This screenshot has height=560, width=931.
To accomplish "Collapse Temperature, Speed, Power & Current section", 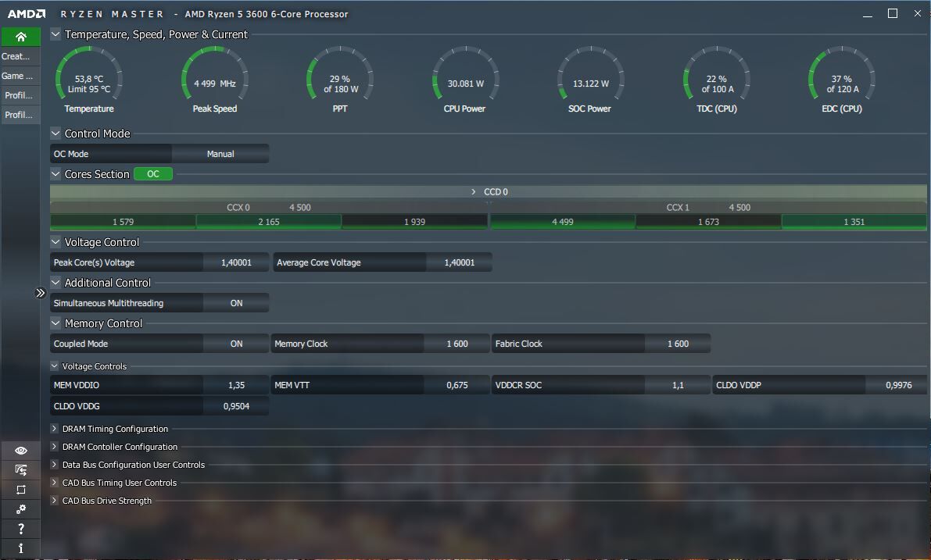I will pyautogui.click(x=56, y=34).
